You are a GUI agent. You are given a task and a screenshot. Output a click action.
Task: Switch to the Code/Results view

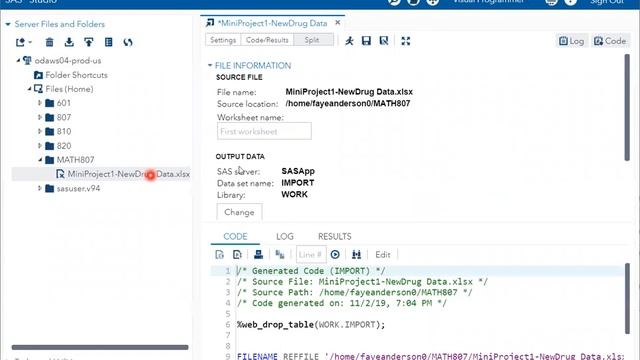[x=267, y=40]
